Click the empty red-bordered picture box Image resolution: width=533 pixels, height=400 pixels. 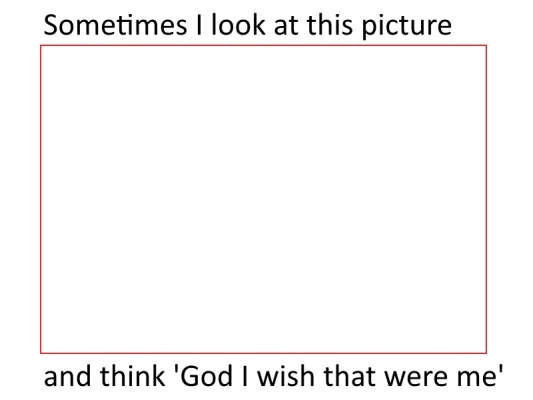(x=263, y=199)
